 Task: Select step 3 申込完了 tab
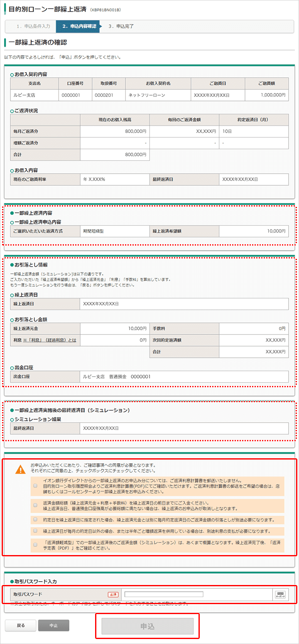tap(121, 26)
